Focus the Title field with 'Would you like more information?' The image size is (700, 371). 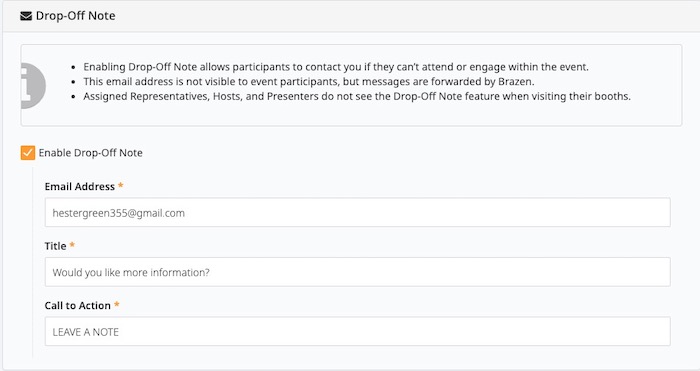[x=357, y=272]
